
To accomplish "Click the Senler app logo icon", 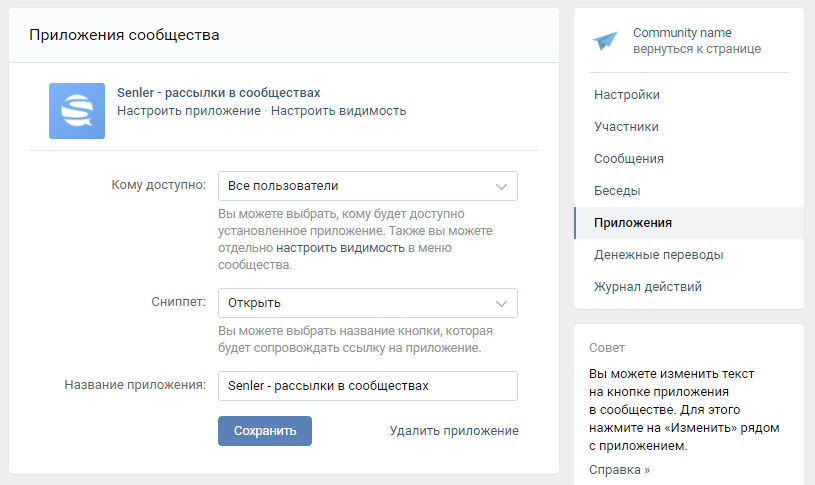I will click(x=77, y=110).
